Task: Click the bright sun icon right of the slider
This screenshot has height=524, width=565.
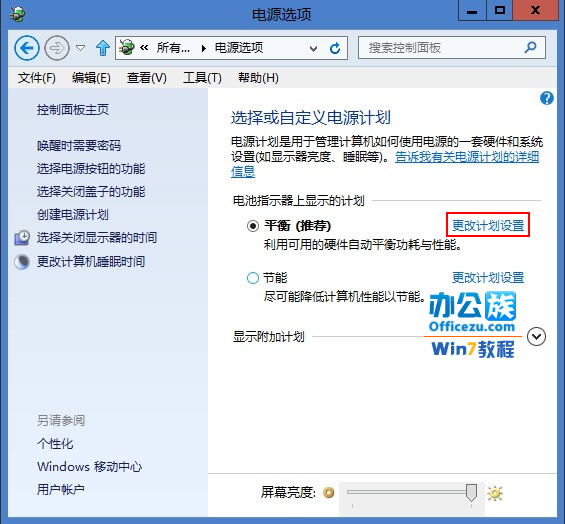Action: 495,493
